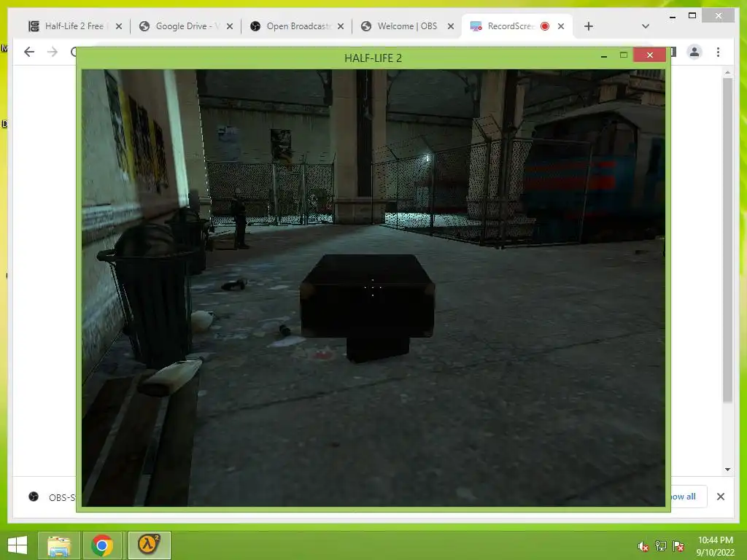Select the Welcome | OBS tab
Screen dimensions: 747x560
click(x=408, y=26)
